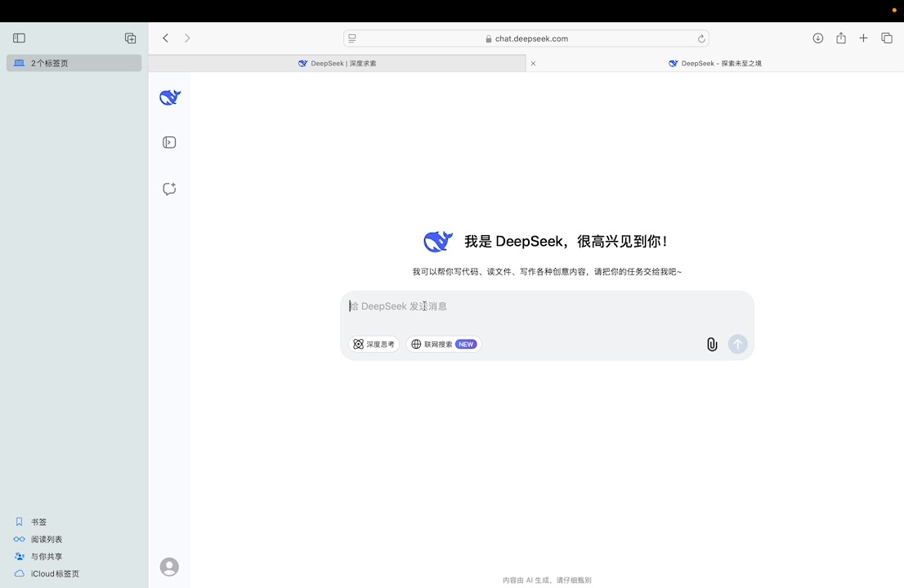The image size is (904, 588).
Task: Select 2个标签页 in sidebar
Action: click(74, 63)
